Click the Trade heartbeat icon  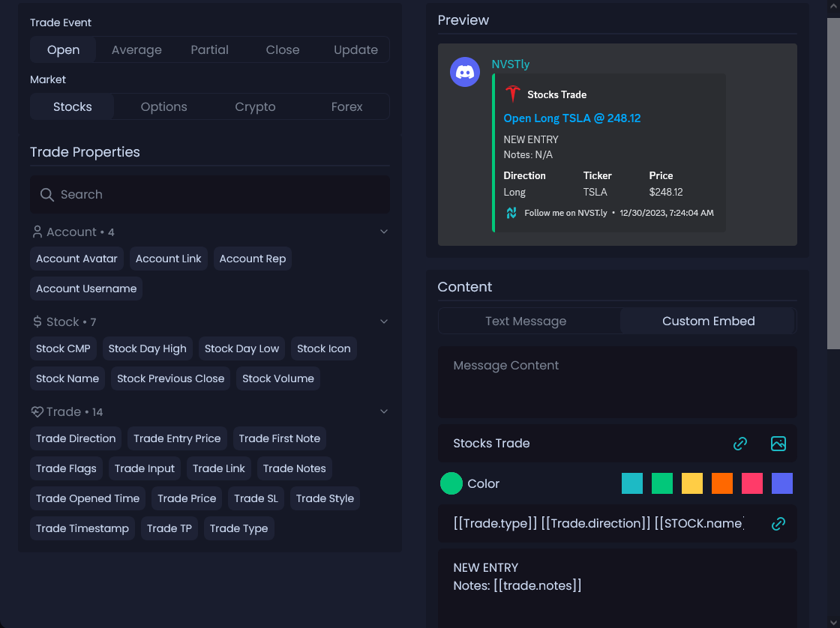(x=37, y=411)
